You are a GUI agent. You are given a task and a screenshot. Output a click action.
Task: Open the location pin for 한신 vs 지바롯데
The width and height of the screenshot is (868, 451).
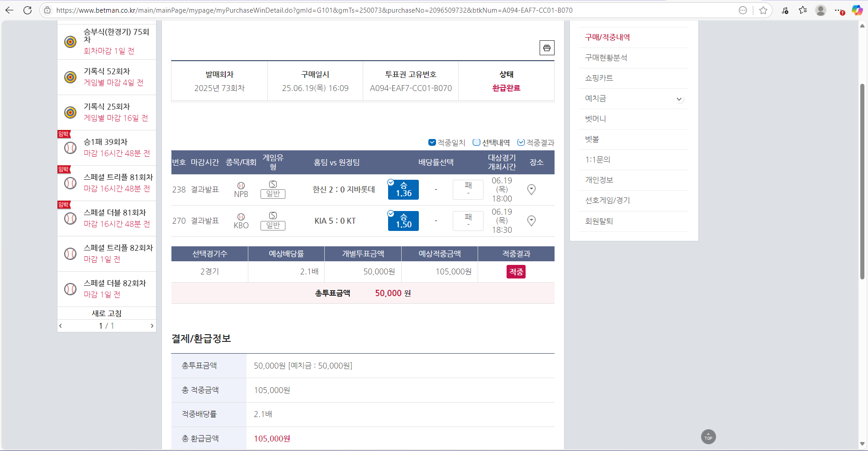531,190
